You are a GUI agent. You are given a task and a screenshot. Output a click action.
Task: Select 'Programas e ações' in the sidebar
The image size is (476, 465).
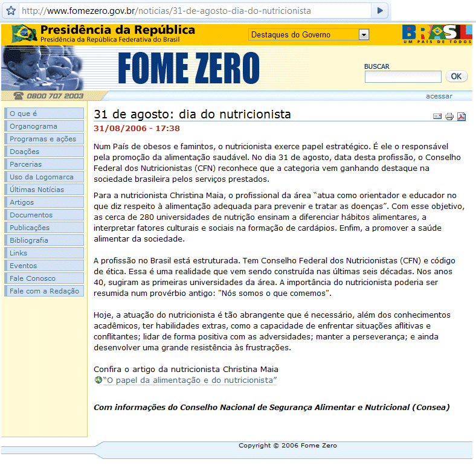point(43,139)
